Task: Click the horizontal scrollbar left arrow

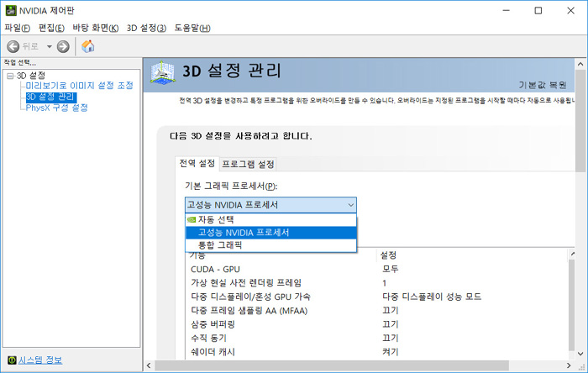Action: tap(149, 365)
